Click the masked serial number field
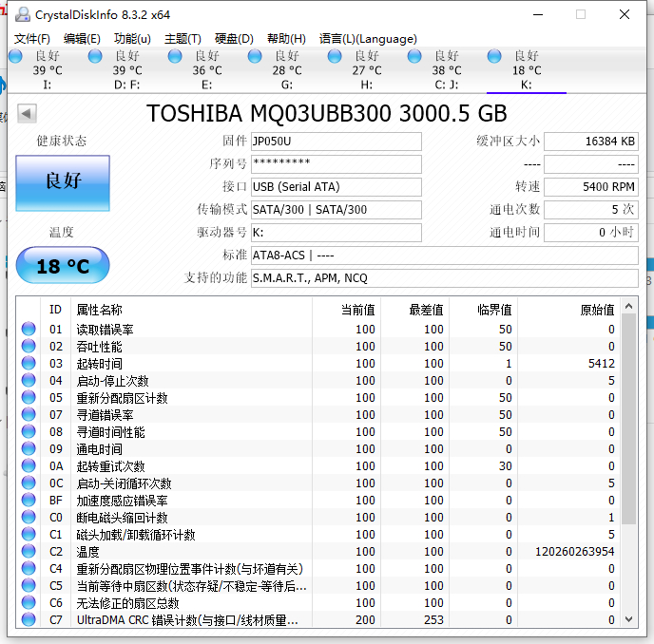654x644 pixels. (337, 164)
